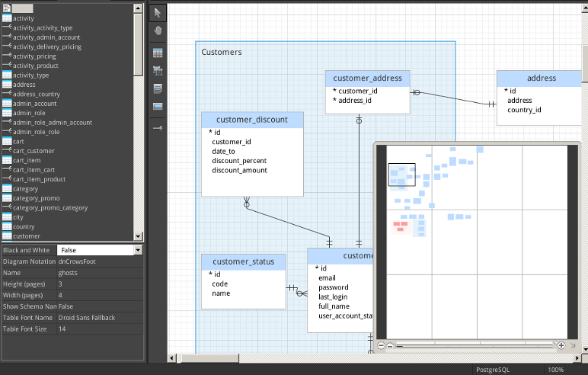Viewport: 588px width, 375px height.
Task: Select activity_pricing in the list
Action: point(34,56)
